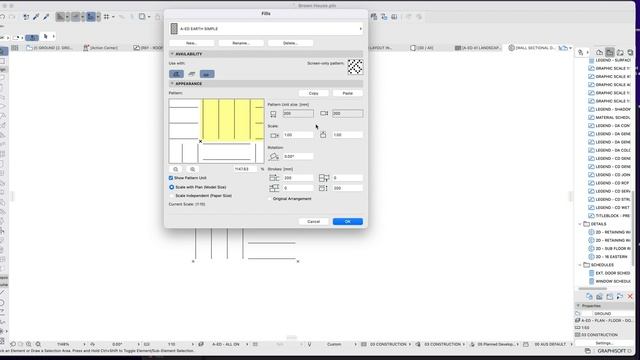
Task: Open the 03 CONSTRUCTION layer combination dropdown
Action: click(388, 344)
